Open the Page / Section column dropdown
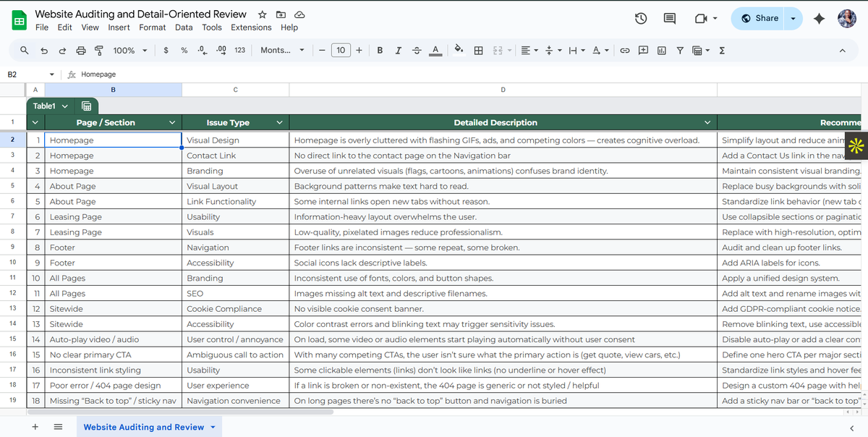Image resolution: width=868 pixels, height=437 pixels. [x=172, y=122]
